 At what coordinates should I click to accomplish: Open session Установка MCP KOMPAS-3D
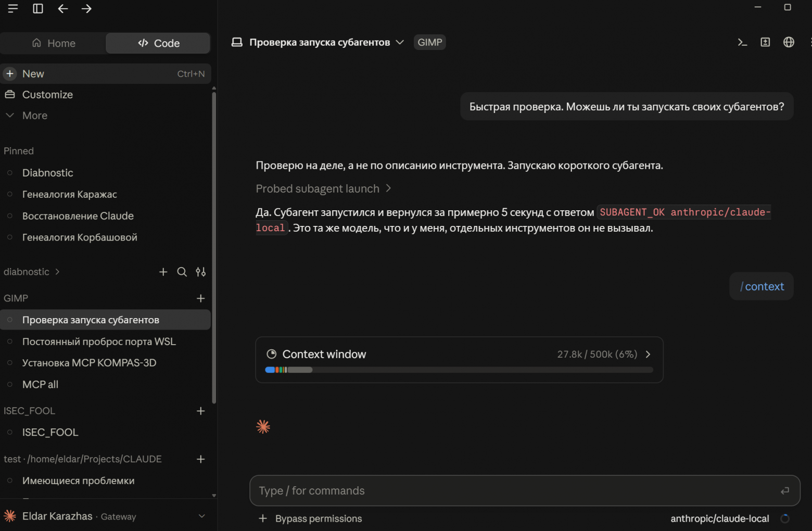point(106,363)
